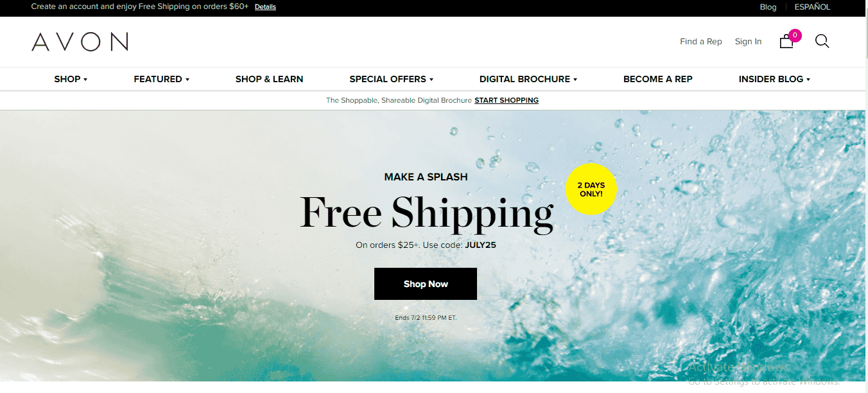This screenshot has height=393, width=868.
Task: Expand the FEATURED dropdown menu
Action: (x=162, y=79)
